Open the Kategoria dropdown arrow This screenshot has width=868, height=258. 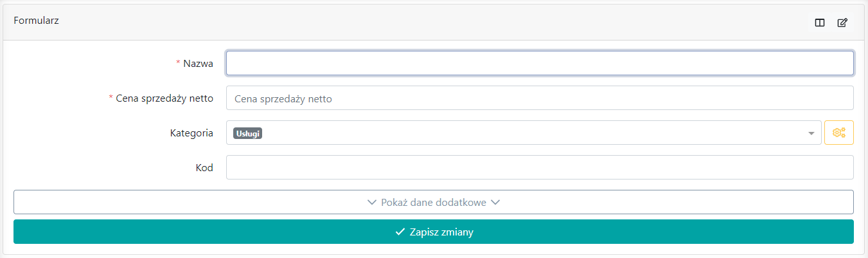click(x=811, y=133)
